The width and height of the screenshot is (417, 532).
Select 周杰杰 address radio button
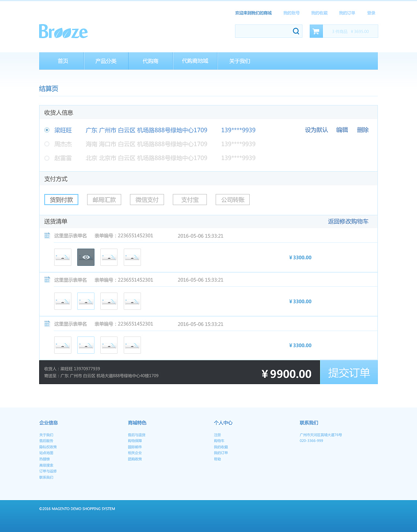47,144
